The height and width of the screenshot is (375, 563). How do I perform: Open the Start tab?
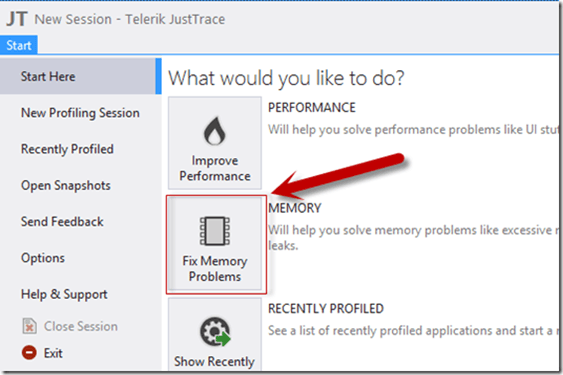point(19,45)
